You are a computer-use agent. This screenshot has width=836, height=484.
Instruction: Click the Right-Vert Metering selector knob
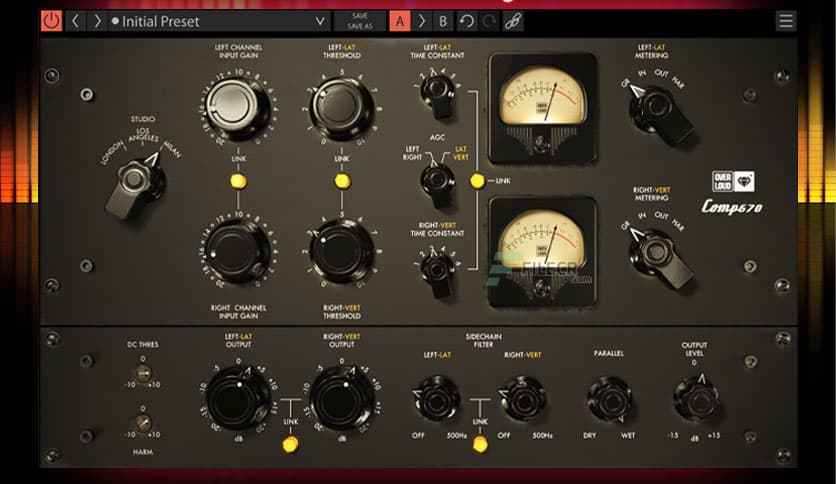[x=660, y=256]
